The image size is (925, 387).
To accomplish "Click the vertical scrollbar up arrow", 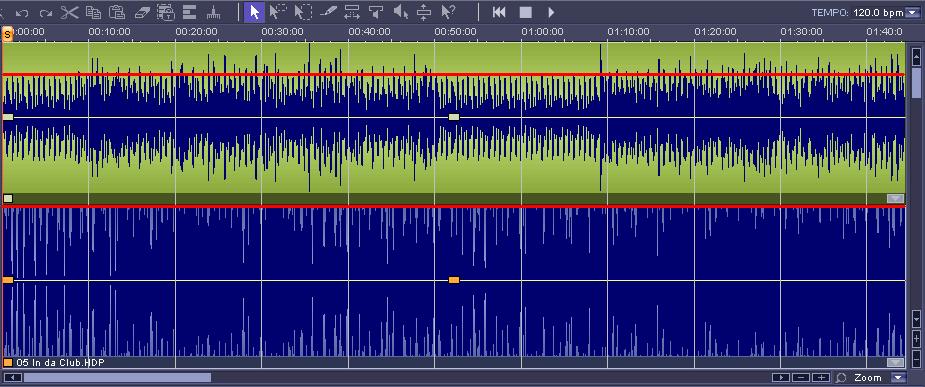I will [916, 57].
